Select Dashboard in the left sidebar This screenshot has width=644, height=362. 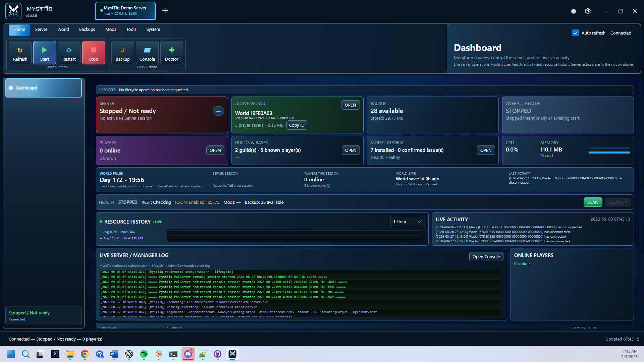click(x=44, y=88)
